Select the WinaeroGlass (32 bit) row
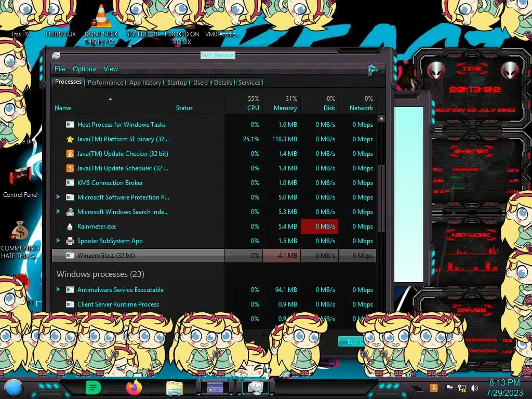532x399 pixels. tap(214, 256)
